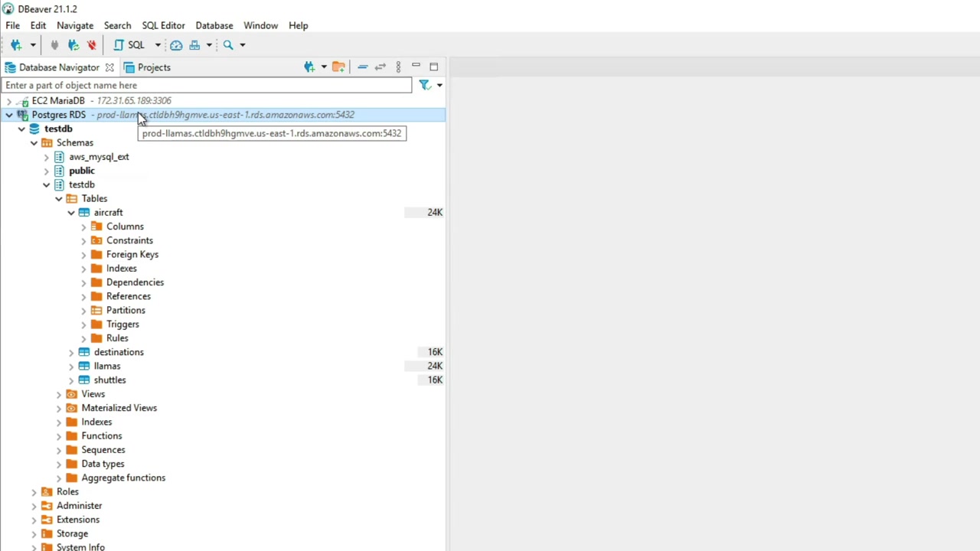Image resolution: width=980 pixels, height=551 pixels.
Task: Open the Navigator view menu dots
Action: (x=398, y=67)
